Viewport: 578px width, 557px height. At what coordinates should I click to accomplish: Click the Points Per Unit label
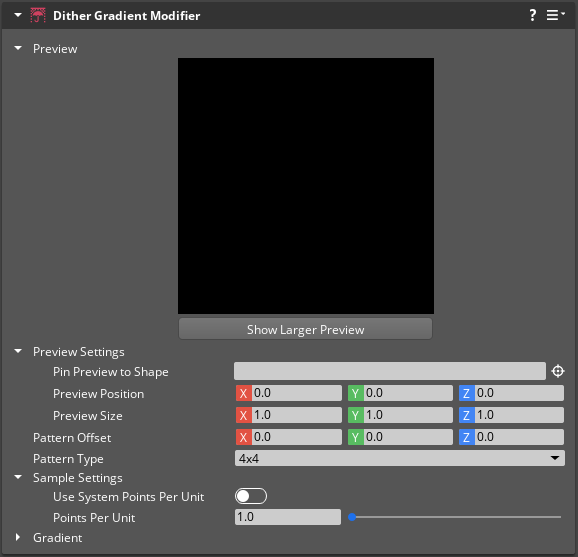pos(94,518)
